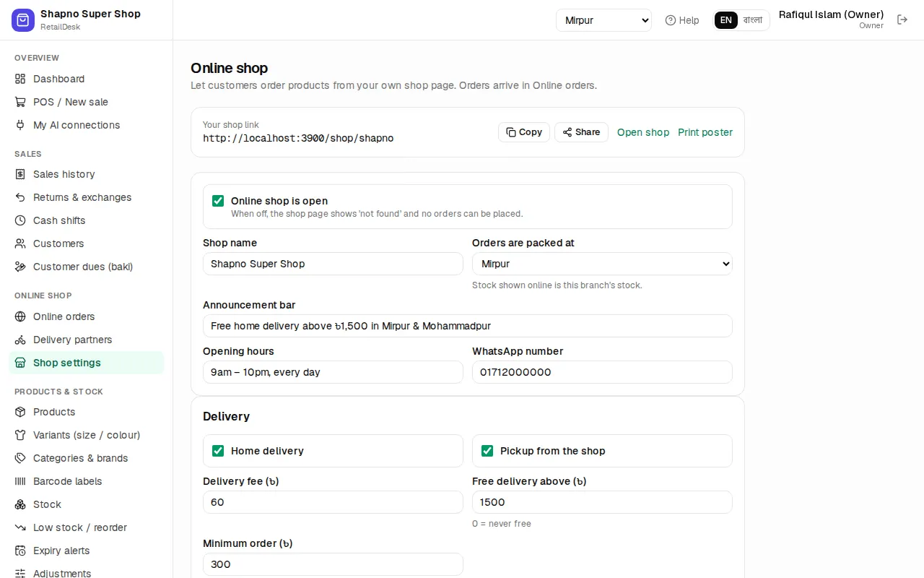924x578 pixels.
Task: Open the Orders are packed at dropdown
Action: 602,264
